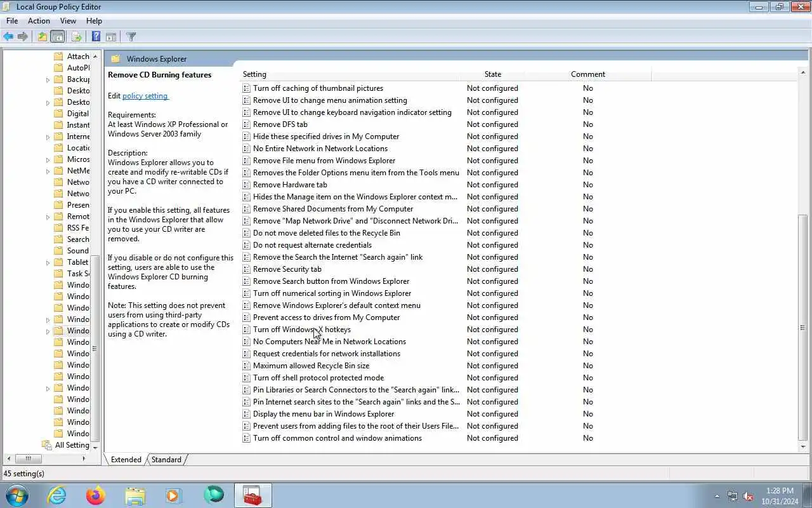This screenshot has width=812, height=508.
Task: Expand the Interne tree node arrow
Action: click(48, 137)
